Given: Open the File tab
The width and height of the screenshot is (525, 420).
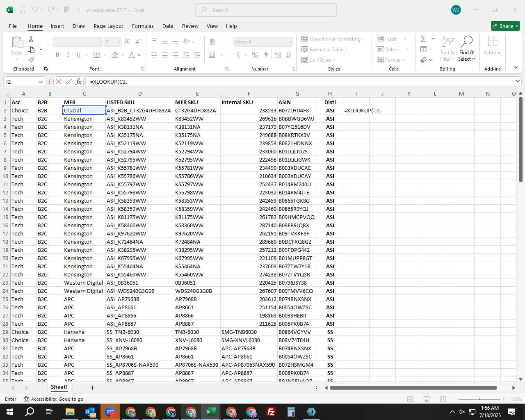Looking at the screenshot, I should click(13, 26).
